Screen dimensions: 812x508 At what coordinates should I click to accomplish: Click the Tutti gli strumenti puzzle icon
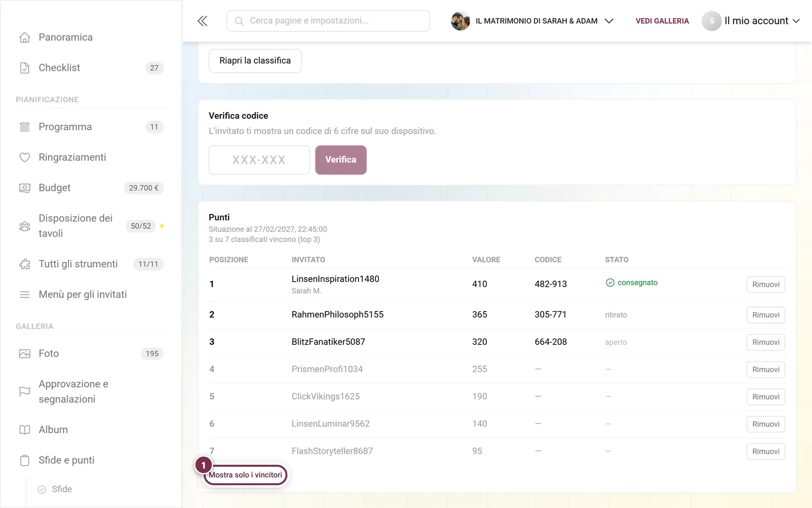click(x=25, y=264)
